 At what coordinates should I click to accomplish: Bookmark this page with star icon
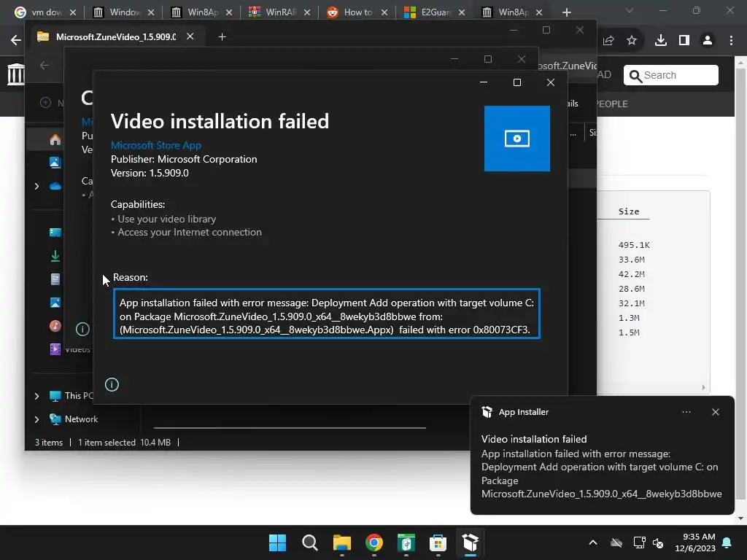point(632,41)
